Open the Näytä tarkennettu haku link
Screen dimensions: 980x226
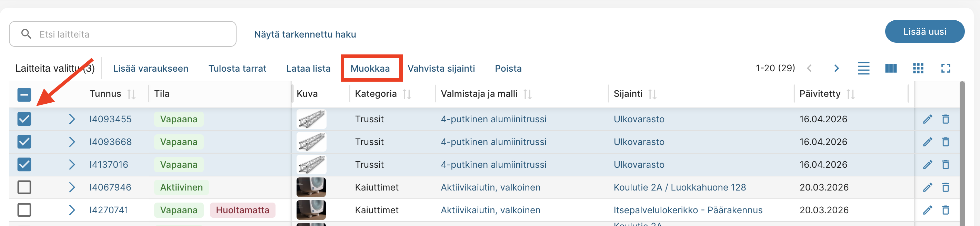click(x=305, y=34)
